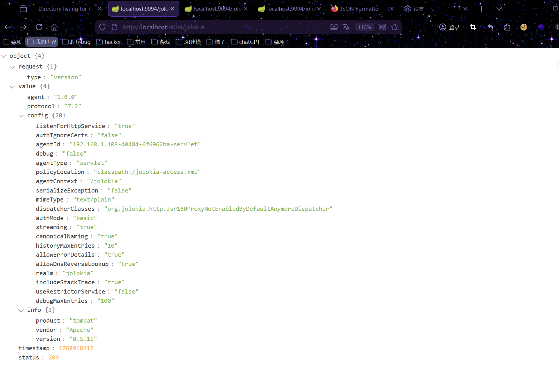Viewport: 559px width, 392px height.
Task: Collapse the root object node
Action: tap(4, 56)
